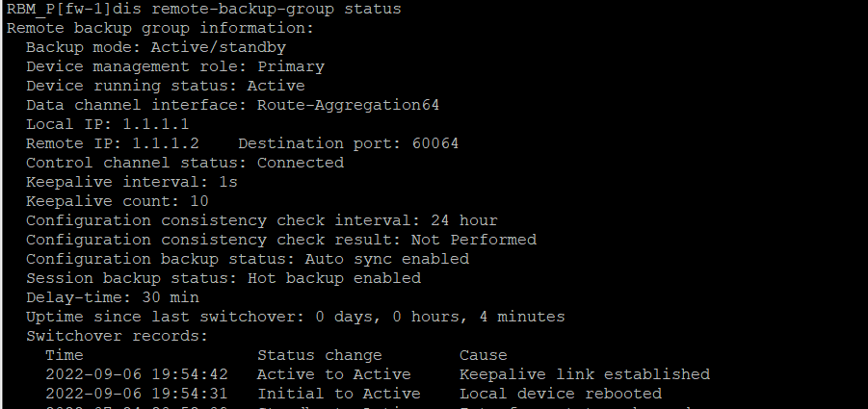This screenshot has height=409, width=868.
Task: Click the 'Control channel status: Connected' line
Action: click(x=184, y=163)
